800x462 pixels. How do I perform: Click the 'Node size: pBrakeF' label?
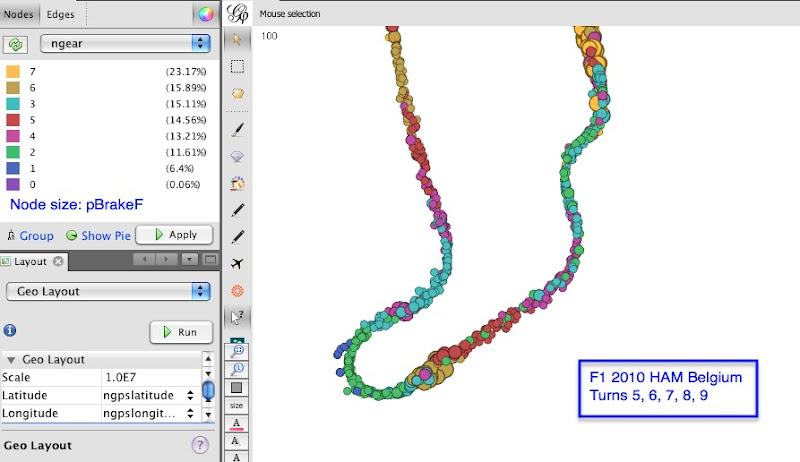coord(77,204)
